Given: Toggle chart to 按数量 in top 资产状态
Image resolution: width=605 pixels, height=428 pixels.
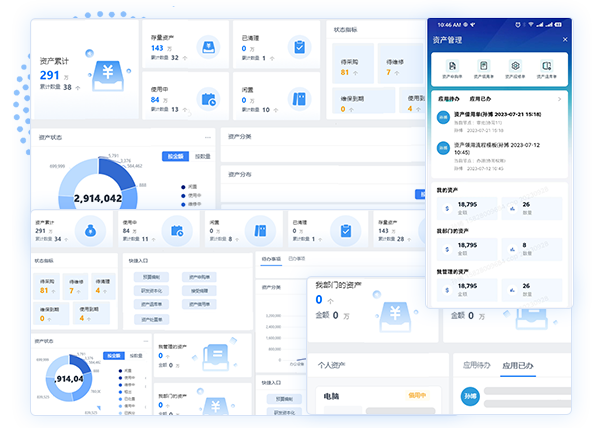Looking at the screenshot, I should coord(202,156).
